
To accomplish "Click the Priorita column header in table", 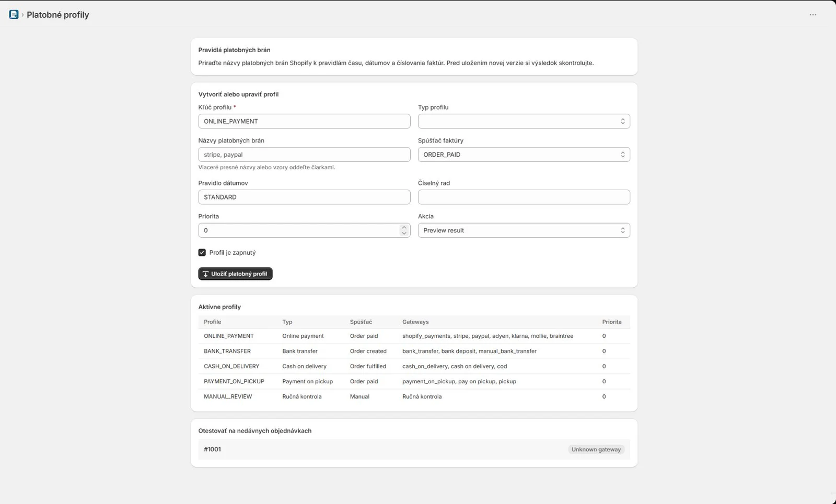I will point(612,322).
